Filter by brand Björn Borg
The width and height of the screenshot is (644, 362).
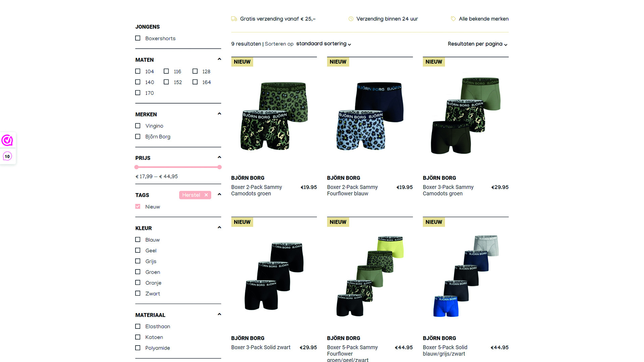[138, 136]
